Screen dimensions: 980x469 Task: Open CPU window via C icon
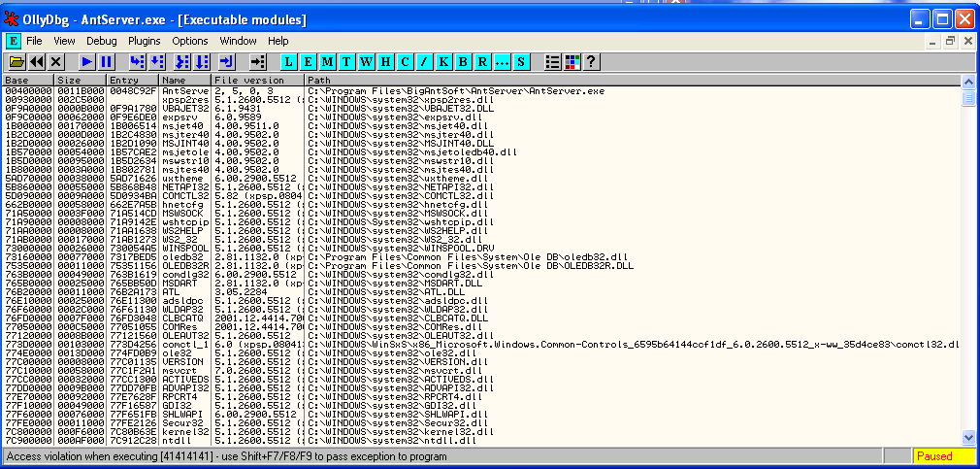coord(405,61)
